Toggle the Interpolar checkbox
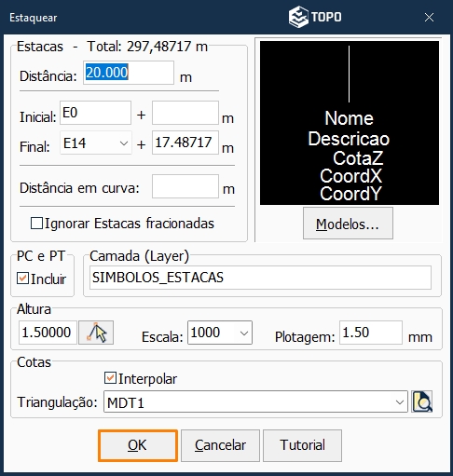453x476 pixels. click(x=110, y=378)
